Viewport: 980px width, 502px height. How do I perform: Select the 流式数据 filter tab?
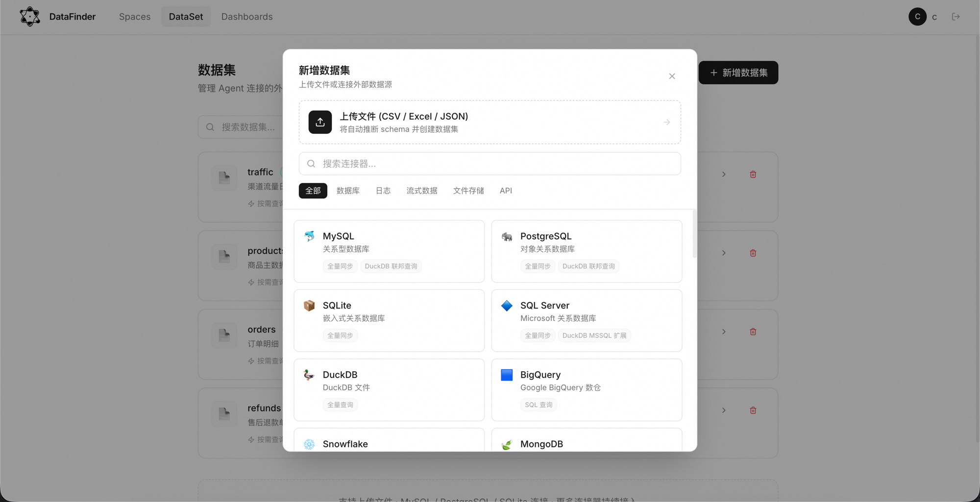click(x=421, y=191)
